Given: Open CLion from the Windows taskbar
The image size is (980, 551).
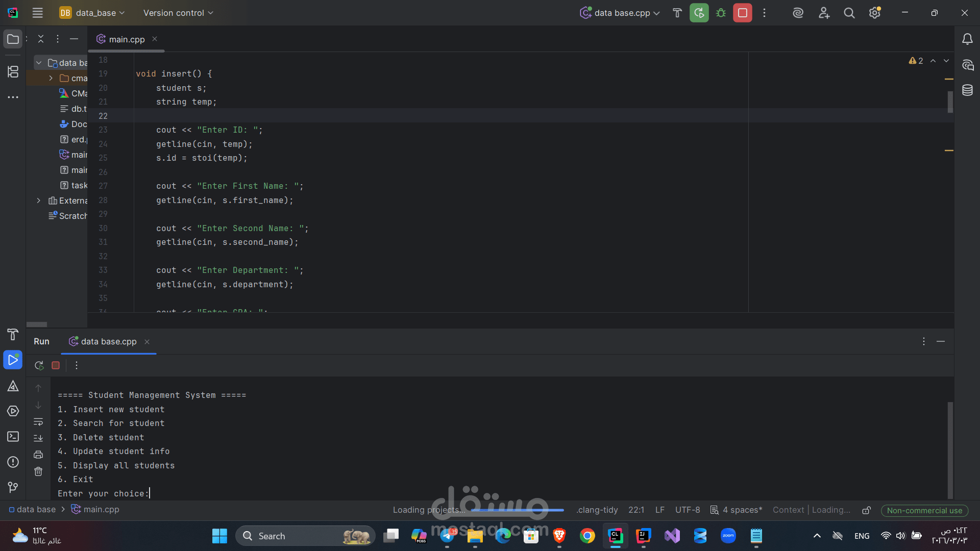Looking at the screenshot, I should click(x=616, y=536).
